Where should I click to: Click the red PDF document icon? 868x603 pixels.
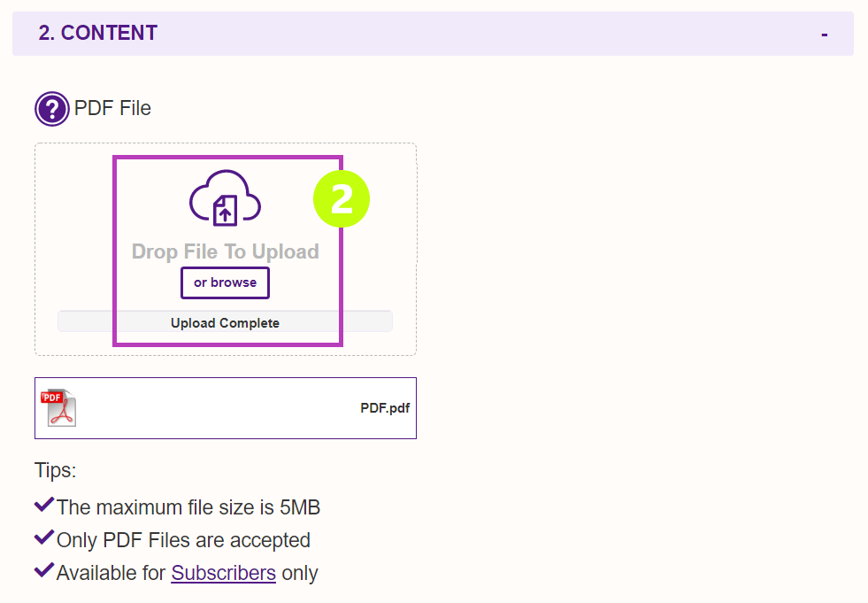pyautogui.click(x=58, y=408)
